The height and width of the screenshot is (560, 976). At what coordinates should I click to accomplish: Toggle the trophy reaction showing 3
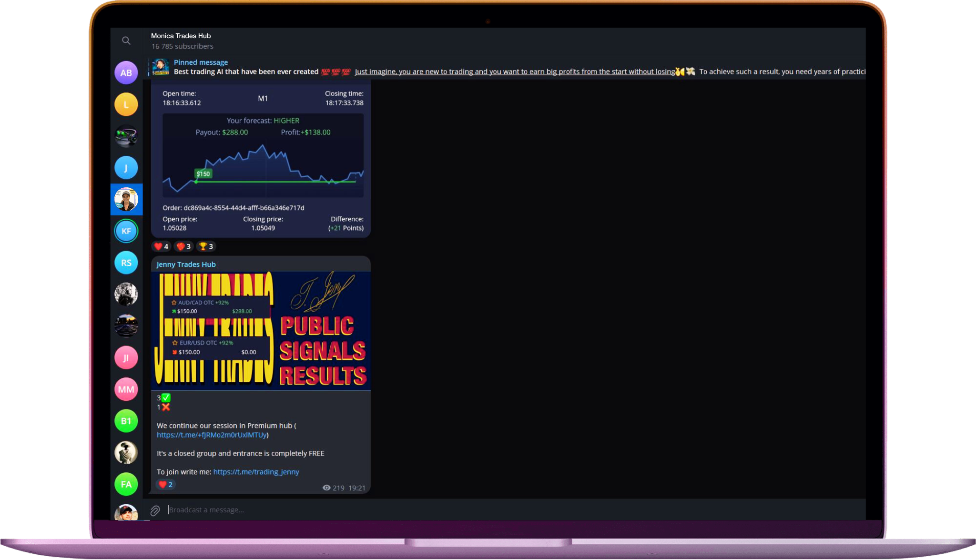pos(206,246)
